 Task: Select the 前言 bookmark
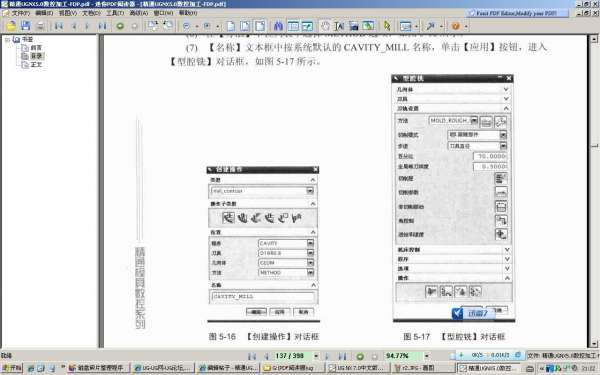(36, 48)
